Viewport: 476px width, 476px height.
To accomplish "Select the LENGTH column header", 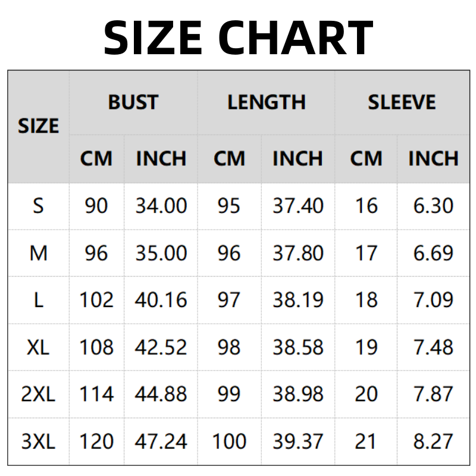I will 266,102.
